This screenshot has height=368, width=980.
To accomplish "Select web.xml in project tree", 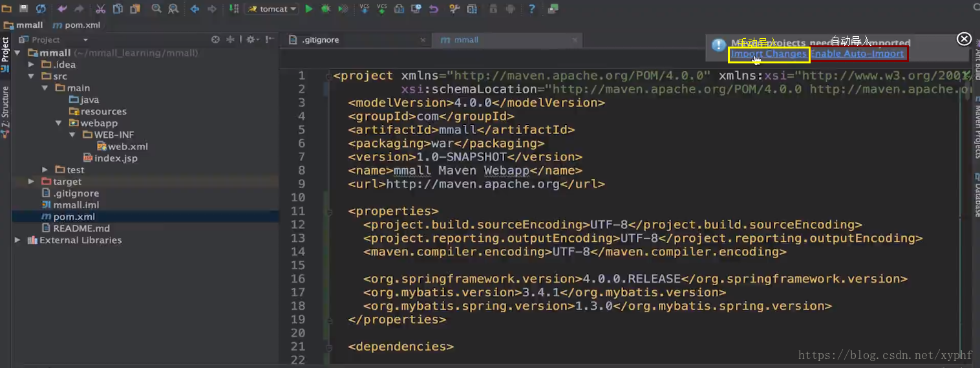I will coord(123,146).
